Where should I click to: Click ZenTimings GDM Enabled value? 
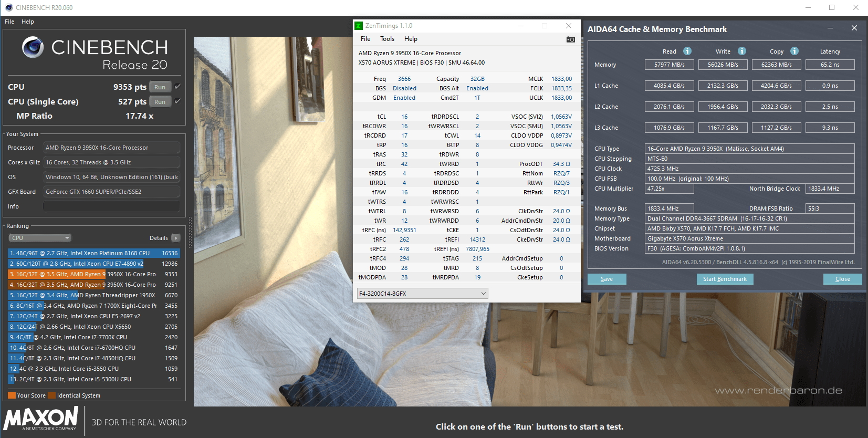tap(404, 98)
